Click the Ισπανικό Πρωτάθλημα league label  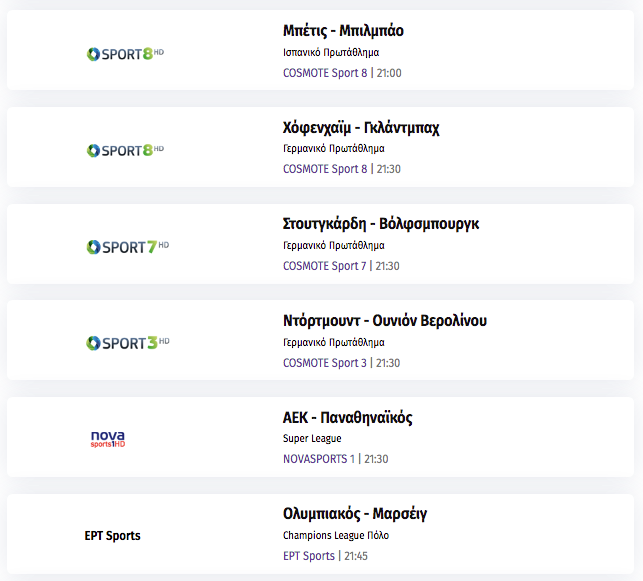coord(331,52)
